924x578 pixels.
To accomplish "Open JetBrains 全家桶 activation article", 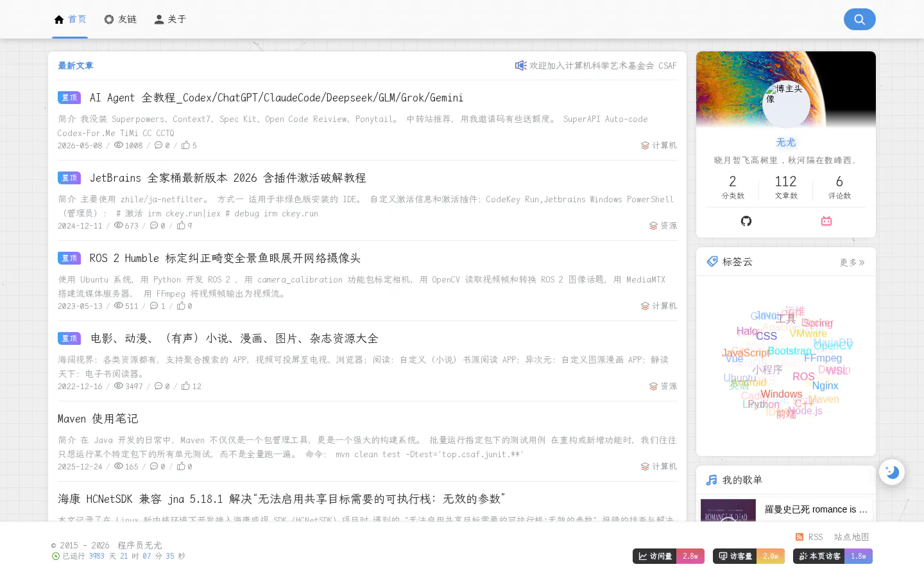I will (x=228, y=178).
